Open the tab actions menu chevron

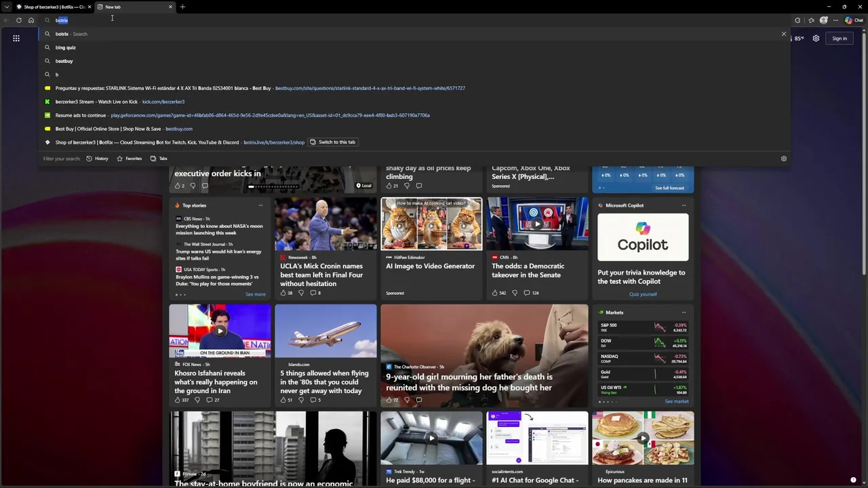pos(7,7)
